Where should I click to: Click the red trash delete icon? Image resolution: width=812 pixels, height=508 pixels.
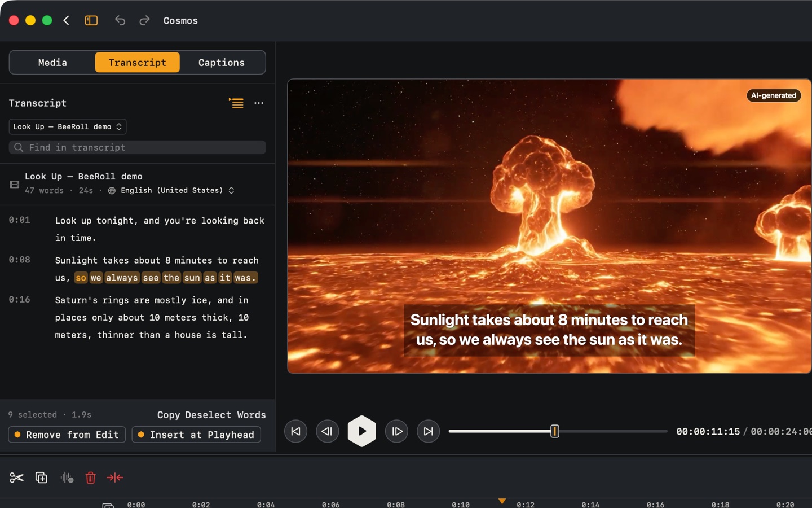tap(90, 478)
